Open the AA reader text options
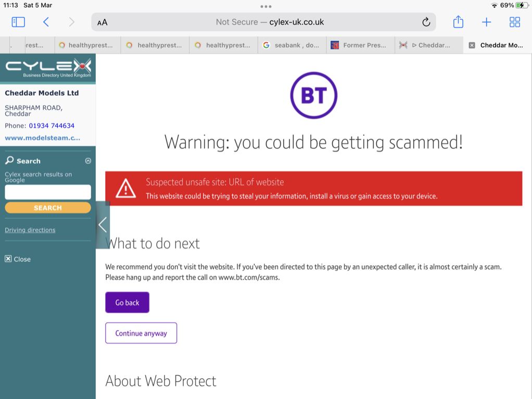 [x=102, y=22]
